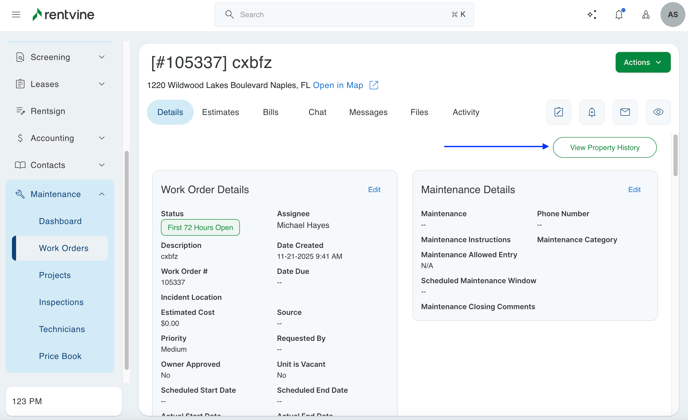Open the hamburger navigation menu
The width and height of the screenshot is (688, 420).
coord(16,15)
